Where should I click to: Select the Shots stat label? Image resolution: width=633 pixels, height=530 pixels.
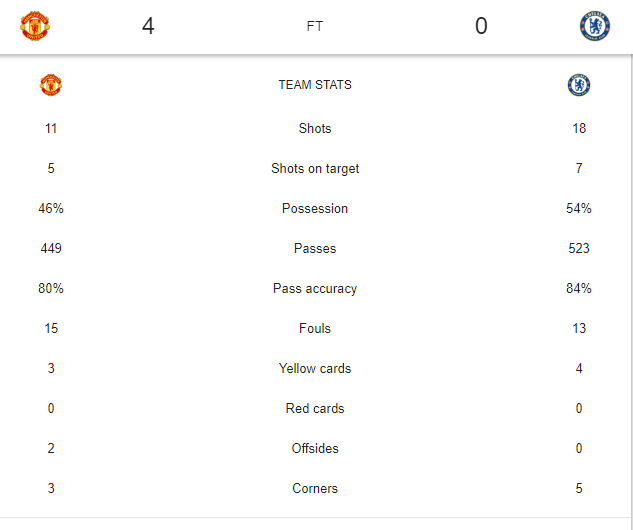315,128
